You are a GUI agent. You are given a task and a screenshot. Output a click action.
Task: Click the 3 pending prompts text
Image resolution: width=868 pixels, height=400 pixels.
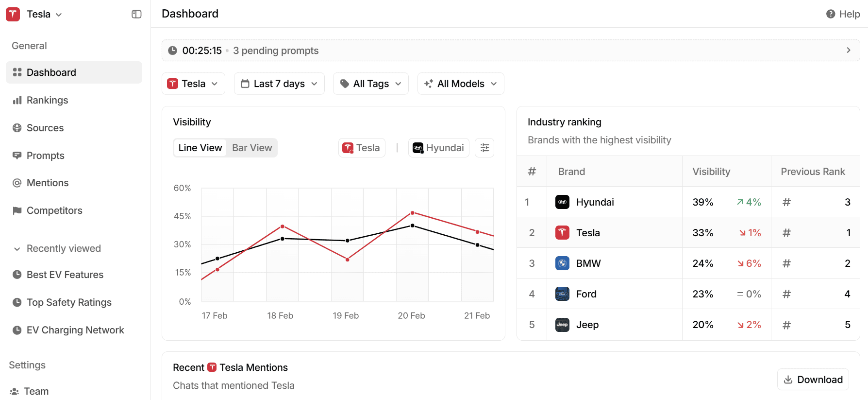[x=276, y=51]
